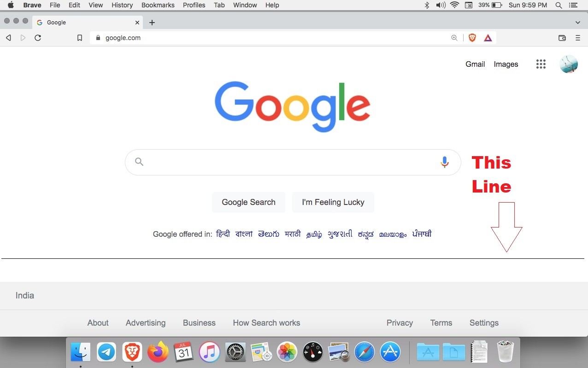Viewport: 588px width, 368px height.
Task: Open the Trash in the dock
Action: (x=506, y=352)
